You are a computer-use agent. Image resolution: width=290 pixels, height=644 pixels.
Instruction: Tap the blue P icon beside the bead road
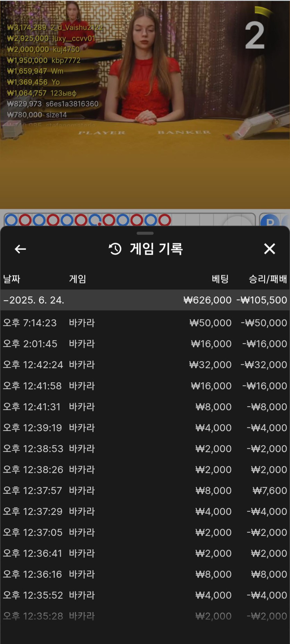coord(270,221)
